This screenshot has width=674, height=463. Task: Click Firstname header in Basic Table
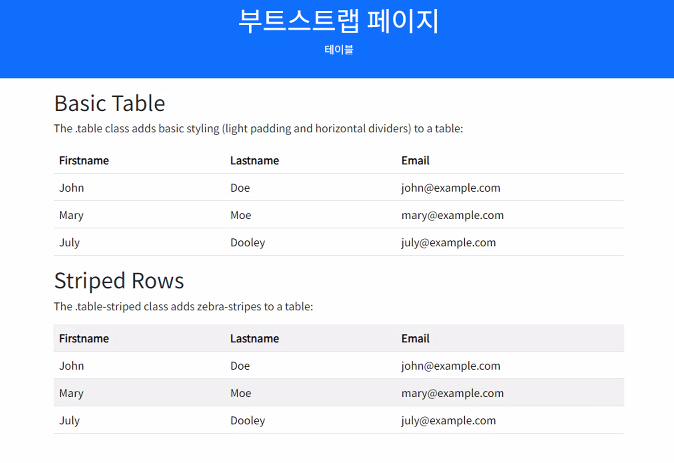[84, 160]
